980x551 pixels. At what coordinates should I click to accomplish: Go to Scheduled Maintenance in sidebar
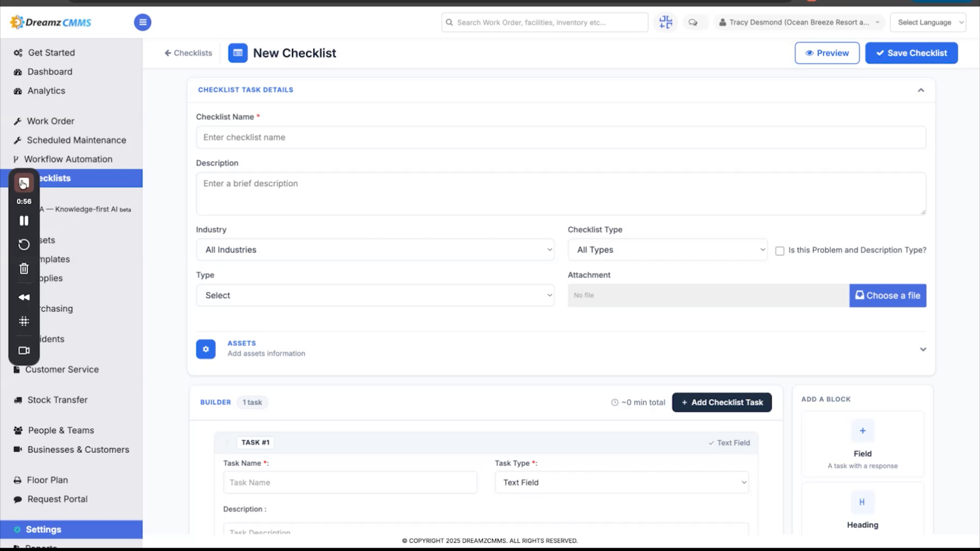point(76,140)
